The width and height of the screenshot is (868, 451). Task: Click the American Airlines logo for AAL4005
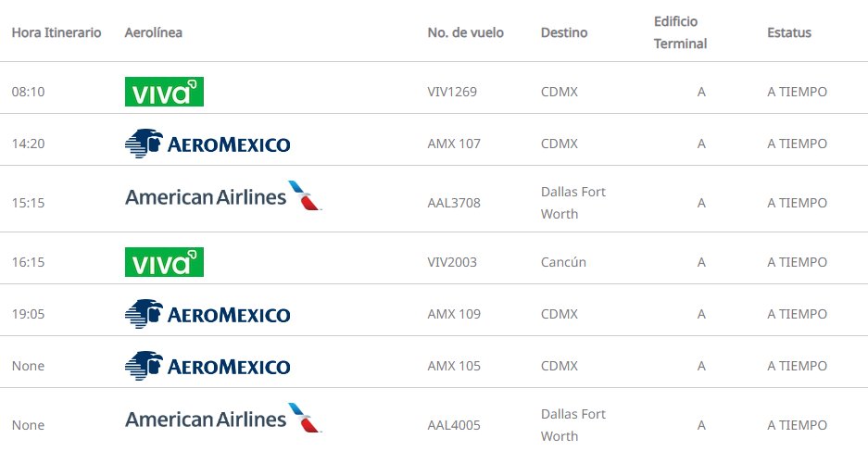click(223, 420)
